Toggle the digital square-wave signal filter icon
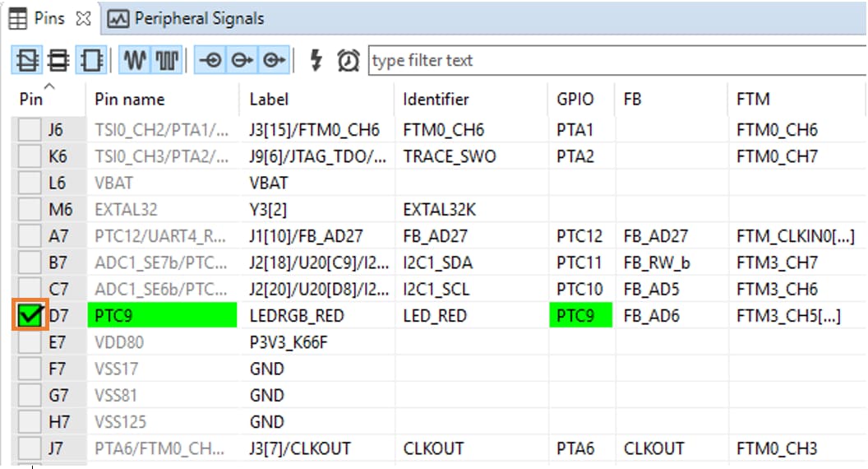 (x=167, y=60)
